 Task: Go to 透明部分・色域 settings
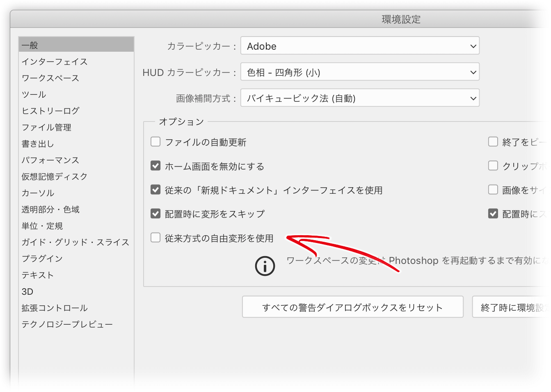click(x=50, y=209)
